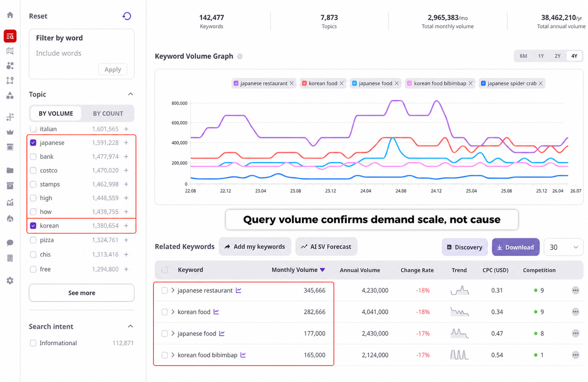This screenshot has height=382, width=588.
Task: Click Add my keywords button
Action: tap(255, 247)
